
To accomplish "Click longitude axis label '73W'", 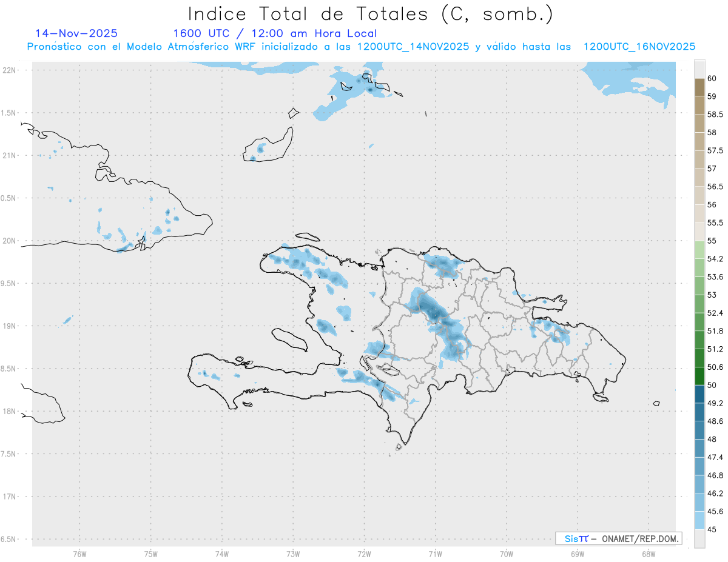I will tap(293, 554).
